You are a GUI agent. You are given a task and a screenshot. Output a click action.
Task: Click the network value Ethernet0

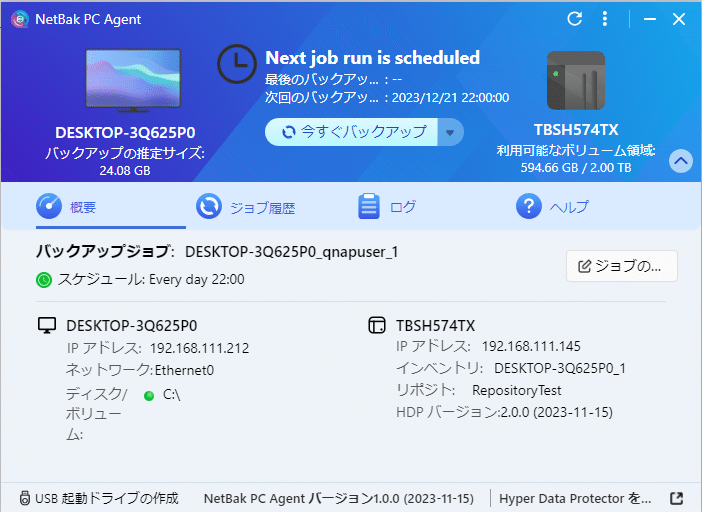click(x=184, y=371)
